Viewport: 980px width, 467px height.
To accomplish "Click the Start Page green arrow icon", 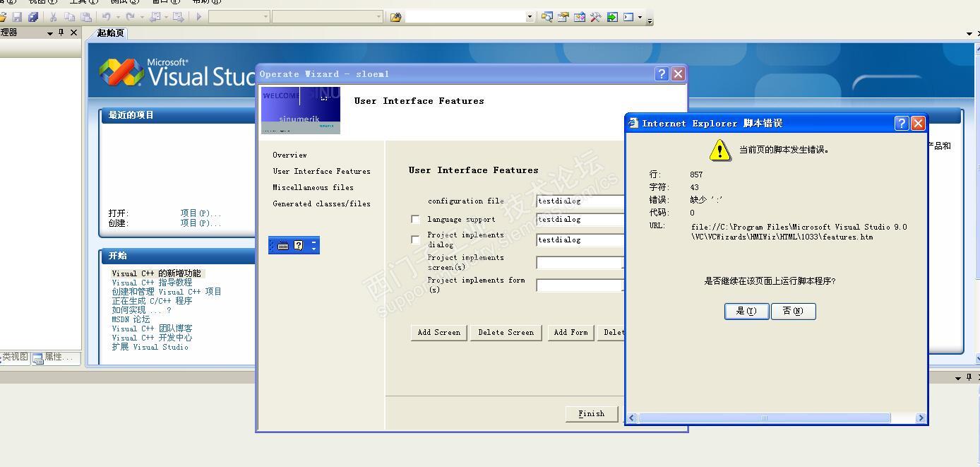I will (612, 17).
